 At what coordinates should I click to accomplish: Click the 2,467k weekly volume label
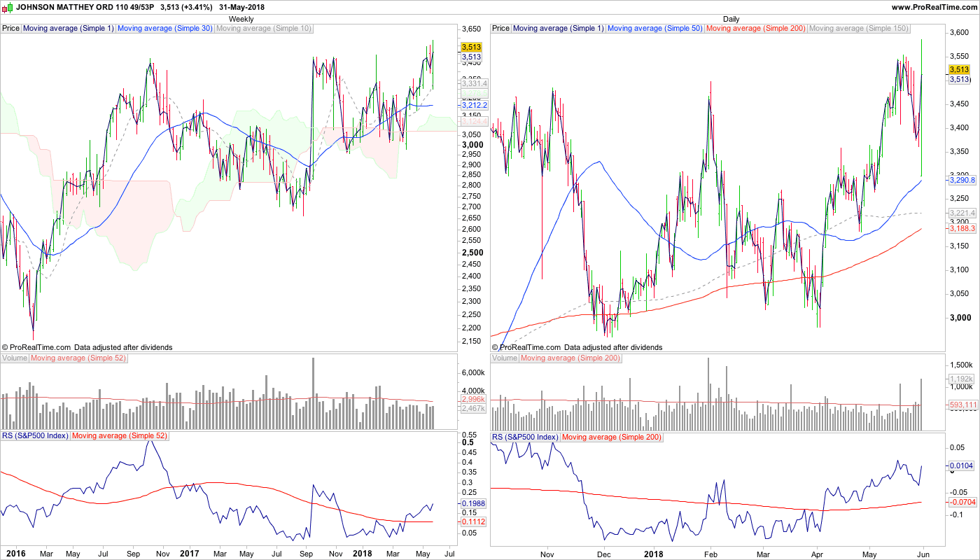coord(472,408)
